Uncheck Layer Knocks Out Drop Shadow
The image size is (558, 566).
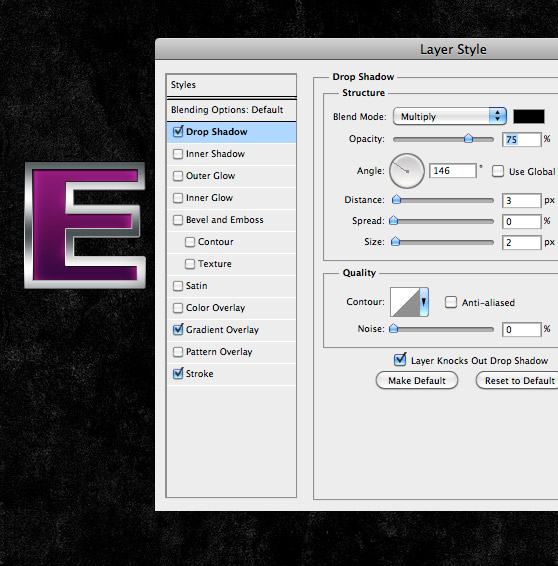pyautogui.click(x=400, y=360)
